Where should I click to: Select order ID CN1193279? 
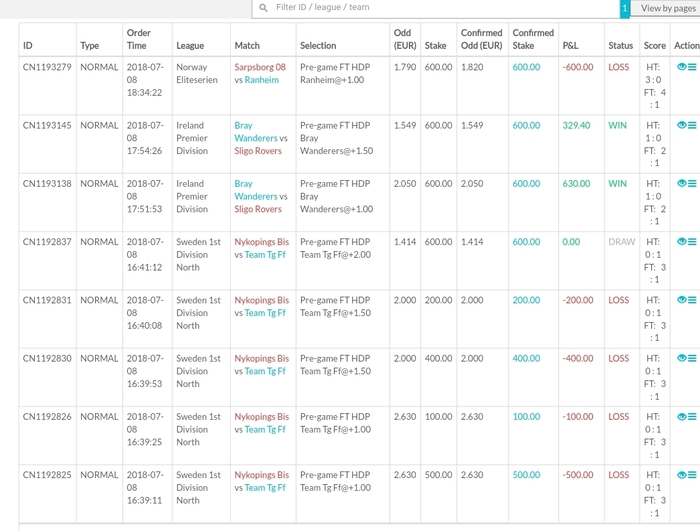(x=47, y=67)
